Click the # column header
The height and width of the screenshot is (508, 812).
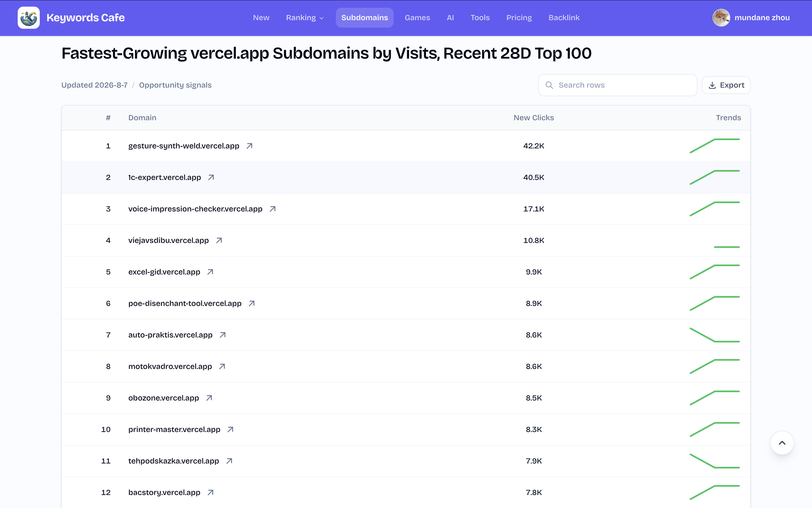click(x=108, y=118)
